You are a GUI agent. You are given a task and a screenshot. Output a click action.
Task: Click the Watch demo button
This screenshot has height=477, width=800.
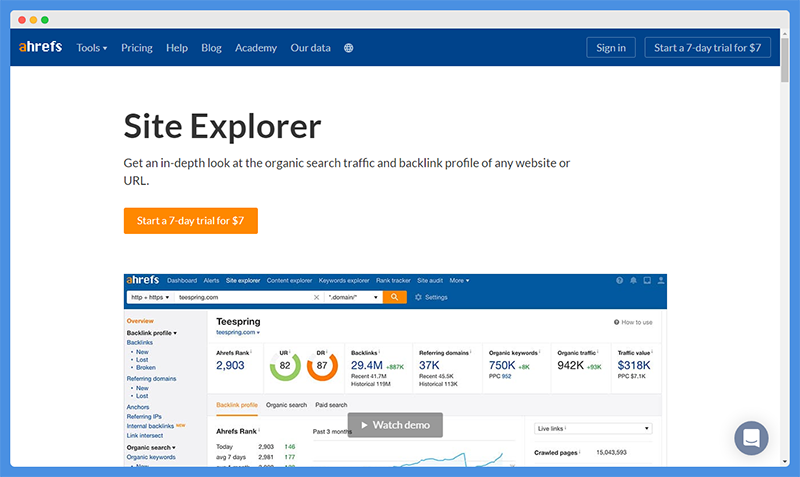click(x=395, y=425)
